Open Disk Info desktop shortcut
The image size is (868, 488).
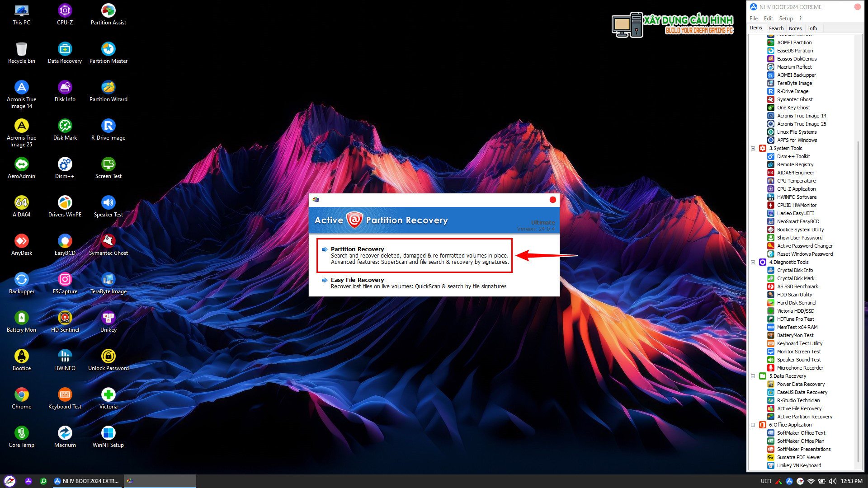point(65,91)
